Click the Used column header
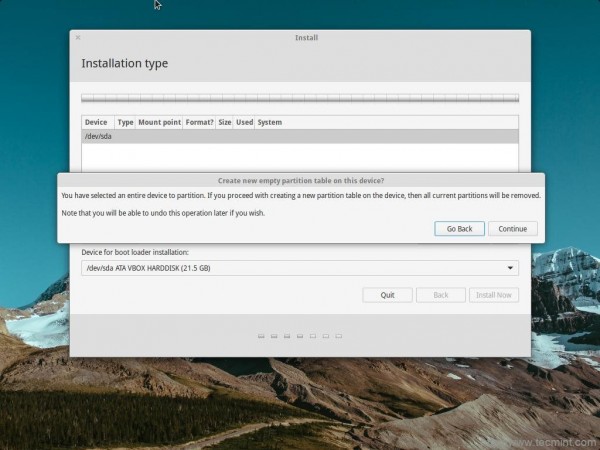 click(244, 122)
